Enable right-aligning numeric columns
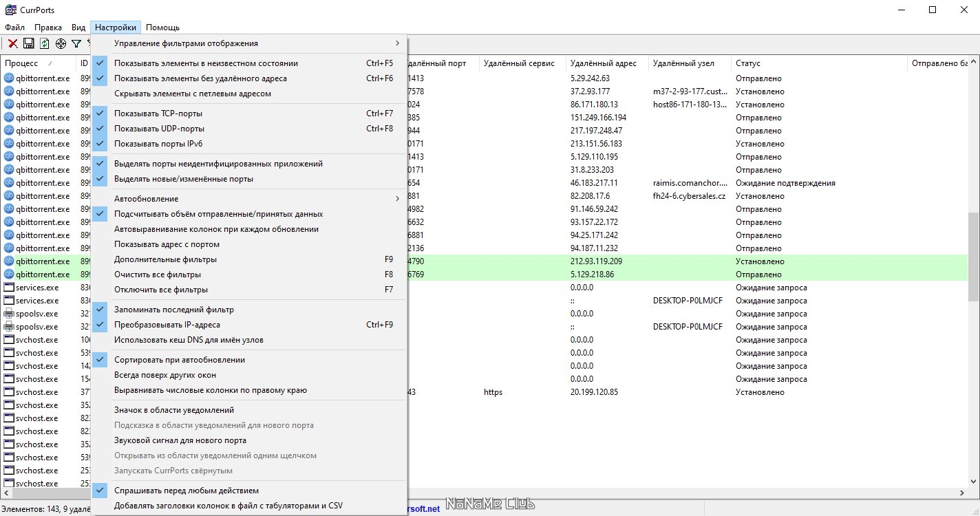980x516 pixels. click(x=249, y=390)
